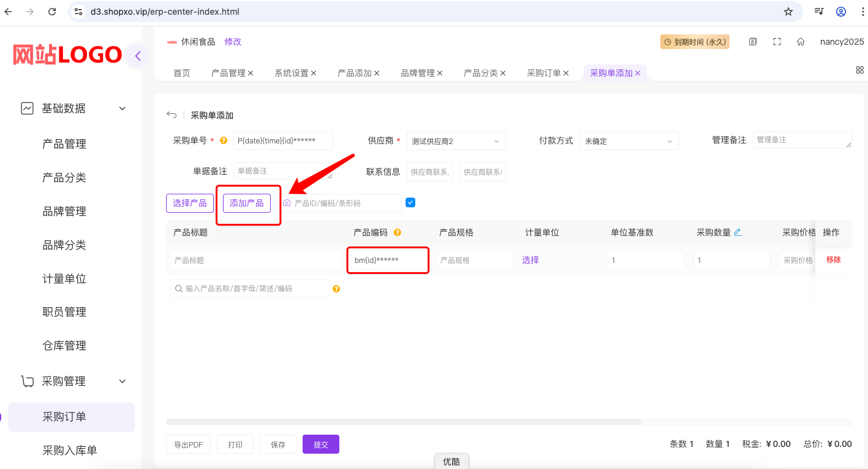This screenshot has width=868, height=469.
Task: Go to home via house icon
Action: 801,42
